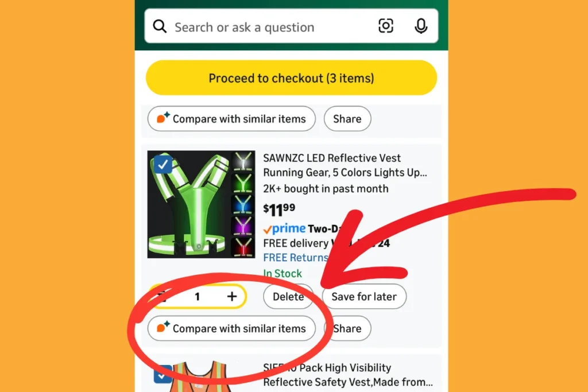Viewport: 588px width, 392px height.
Task: Click Proceed to checkout (3 items)
Action: tap(291, 78)
